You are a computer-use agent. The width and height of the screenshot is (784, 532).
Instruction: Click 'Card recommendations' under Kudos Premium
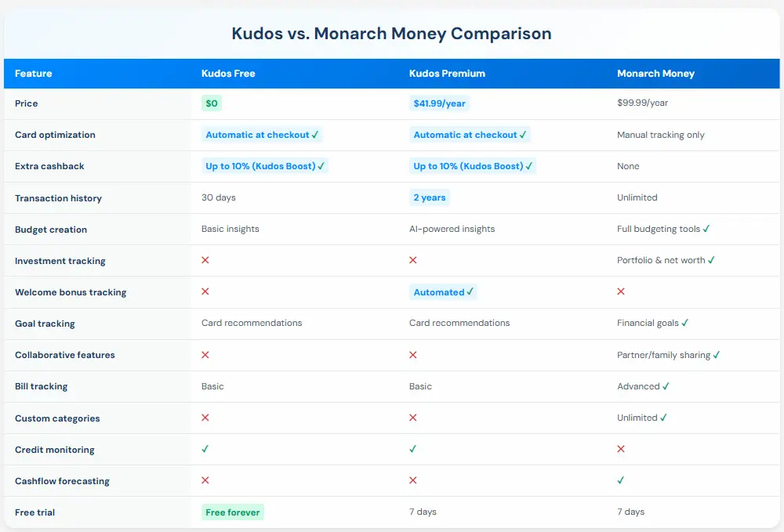coord(459,323)
